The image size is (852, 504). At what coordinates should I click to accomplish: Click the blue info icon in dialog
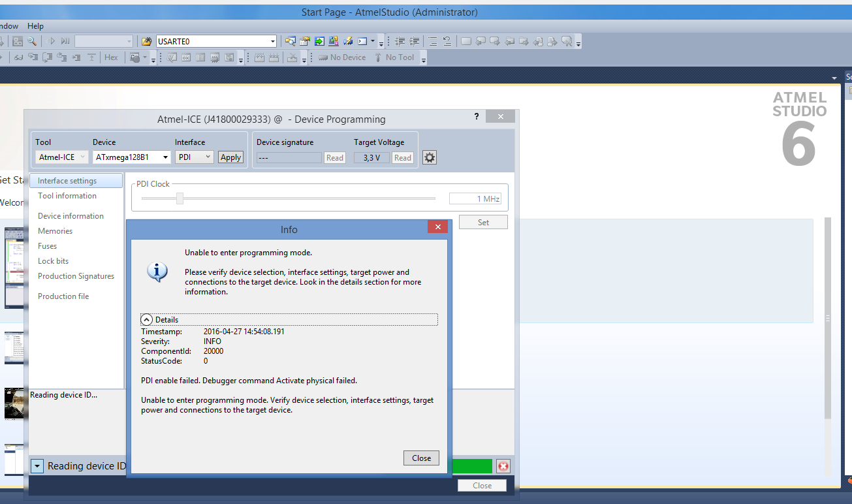157,272
